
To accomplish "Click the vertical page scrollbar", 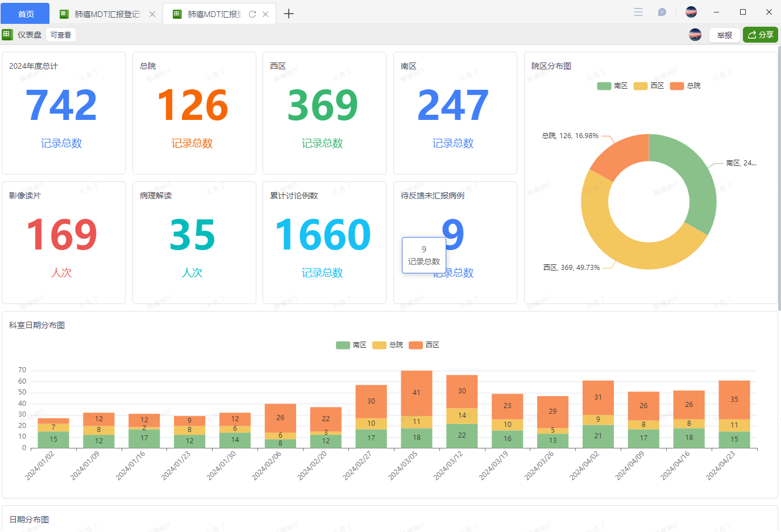I will coord(779,178).
